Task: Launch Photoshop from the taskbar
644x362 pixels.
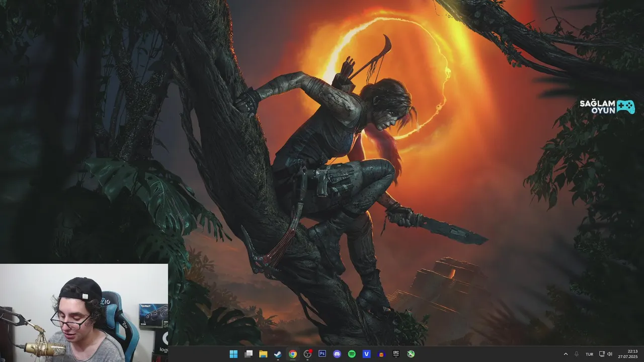Action: (x=323, y=354)
